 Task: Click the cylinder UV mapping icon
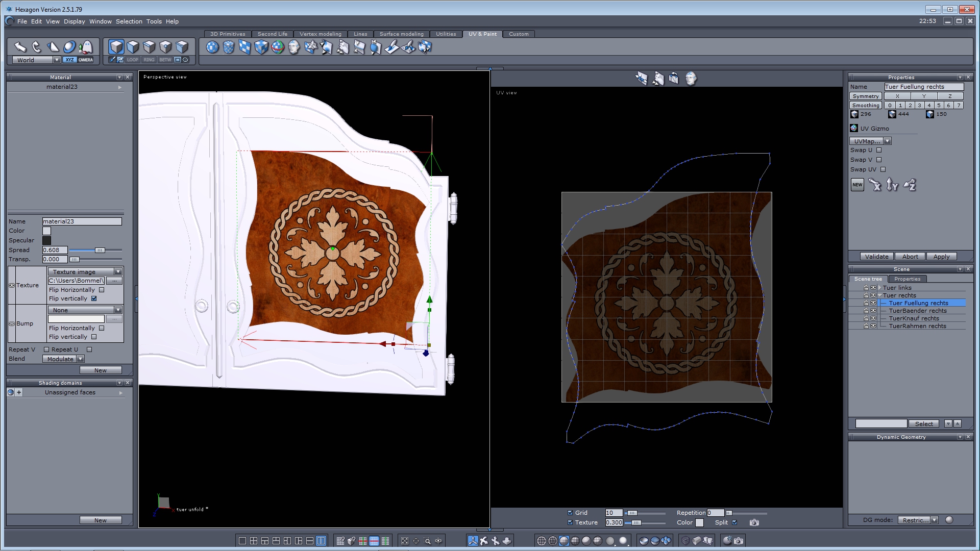point(229,47)
